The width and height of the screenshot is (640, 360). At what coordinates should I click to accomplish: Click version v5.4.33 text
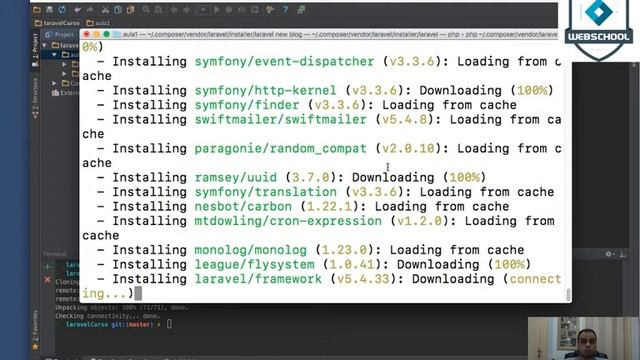coord(363,279)
